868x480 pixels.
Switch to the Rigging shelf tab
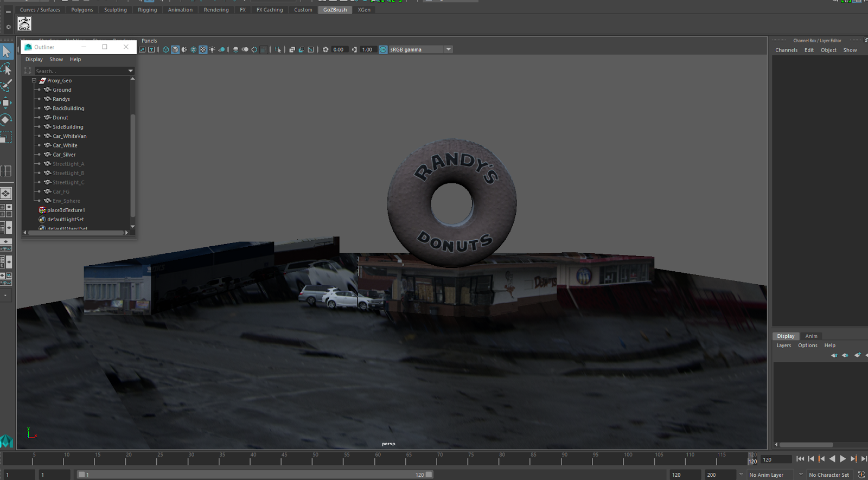147,10
